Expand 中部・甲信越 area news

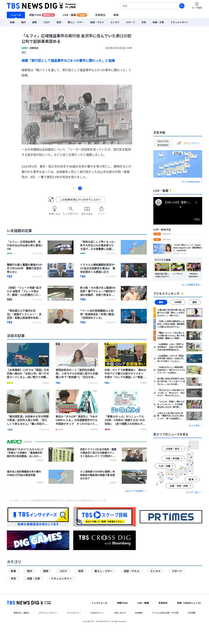(x=174, y=458)
